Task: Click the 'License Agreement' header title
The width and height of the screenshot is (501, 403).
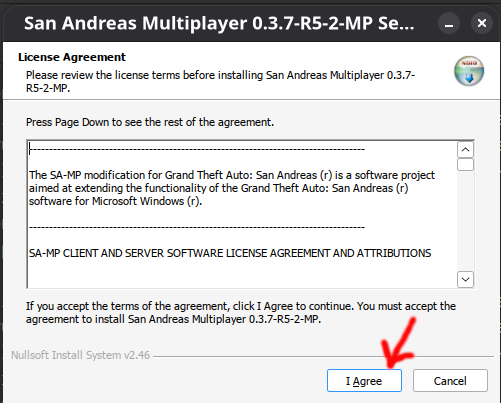Action: [x=72, y=57]
